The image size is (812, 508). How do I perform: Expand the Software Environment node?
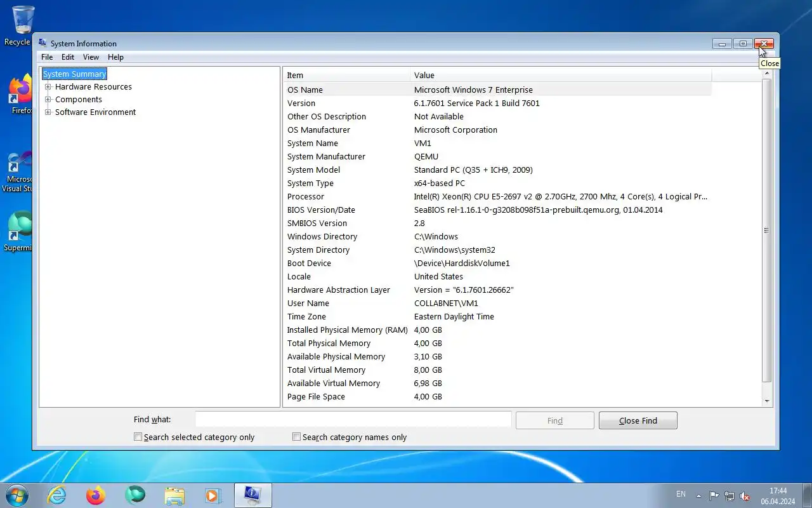point(48,112)
